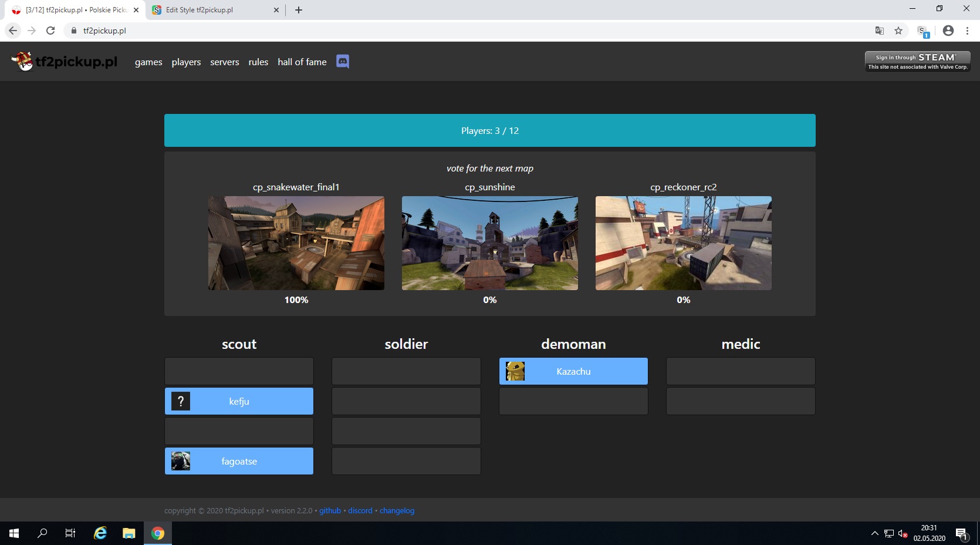Image resolution: width=980 pixels, height=545 pixels.
Task: Click Kazachu's avatar picture
Action: click(515, 371)
